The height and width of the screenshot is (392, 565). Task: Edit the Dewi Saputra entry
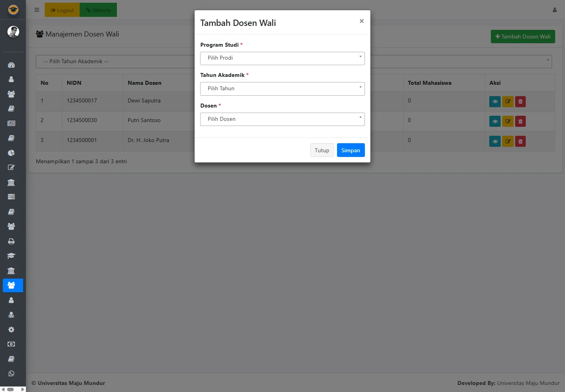pyautogui.click(x=508, y=102)
